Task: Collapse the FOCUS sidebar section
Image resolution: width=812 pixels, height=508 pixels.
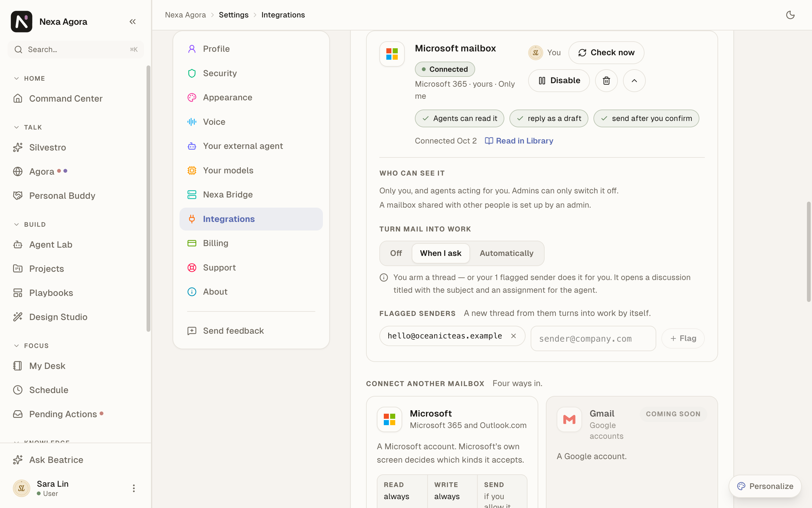Action: 31,346
